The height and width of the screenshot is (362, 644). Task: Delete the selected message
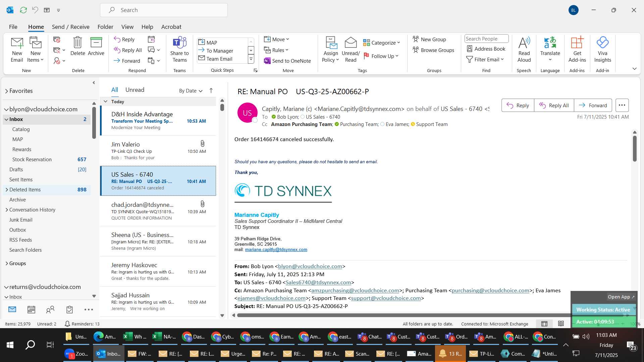pos(77,46)
